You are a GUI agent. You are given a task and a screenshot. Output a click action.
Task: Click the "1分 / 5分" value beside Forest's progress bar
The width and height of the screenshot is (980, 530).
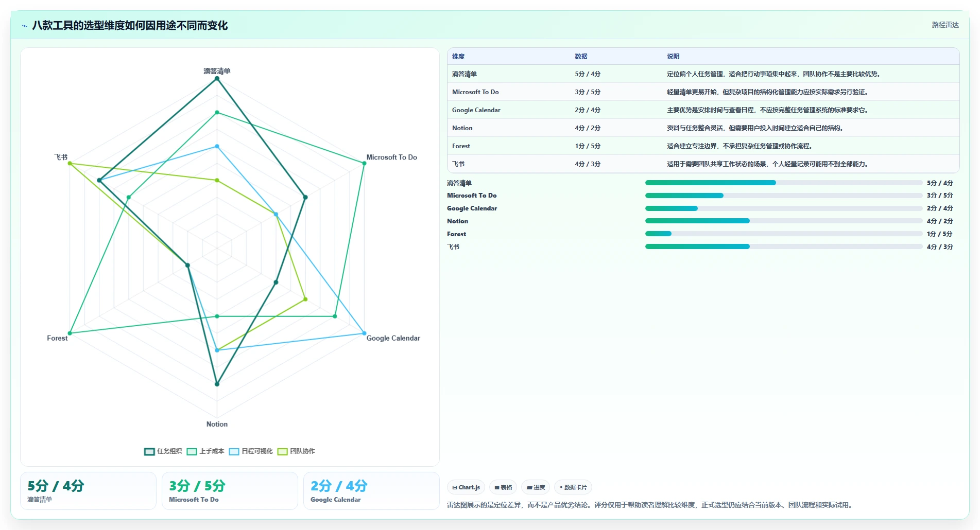[x=940, y=234]
